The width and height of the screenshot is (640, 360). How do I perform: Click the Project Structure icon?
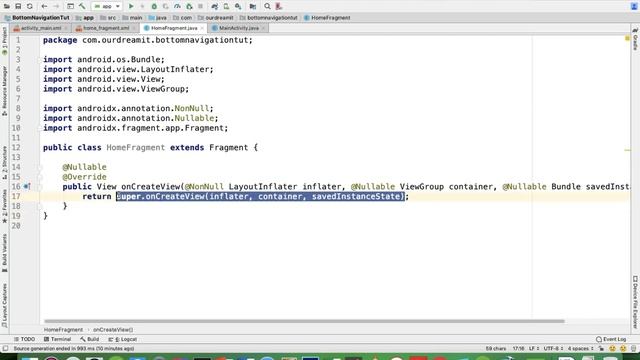(x=253, y=7)
